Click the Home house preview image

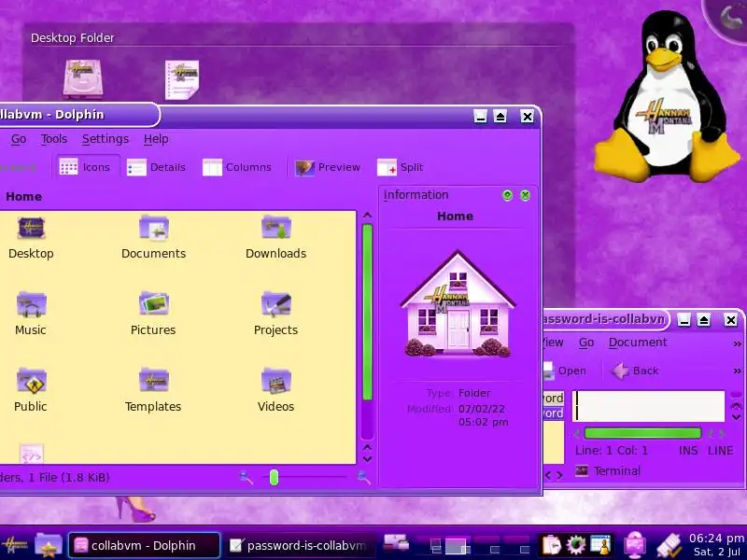tap(458, 303)
